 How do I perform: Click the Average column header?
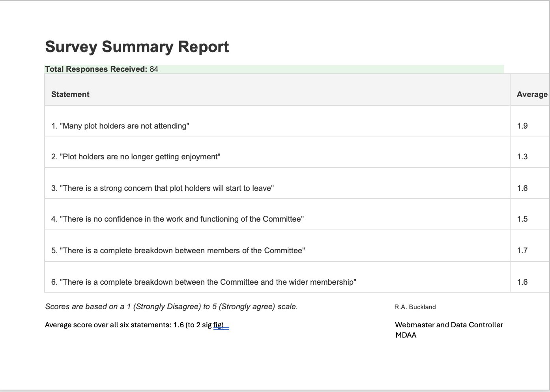coord(532,94)
